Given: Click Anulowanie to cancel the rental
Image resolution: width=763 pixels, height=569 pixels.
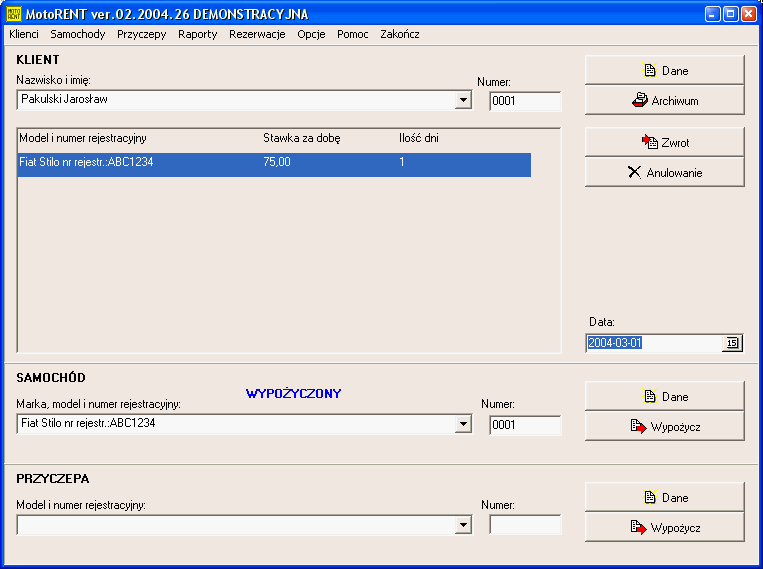Looking at the screenshot, I should tap(665, 172).
